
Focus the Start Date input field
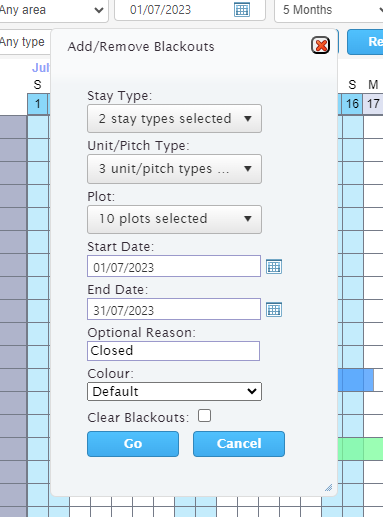coord(174,266)
